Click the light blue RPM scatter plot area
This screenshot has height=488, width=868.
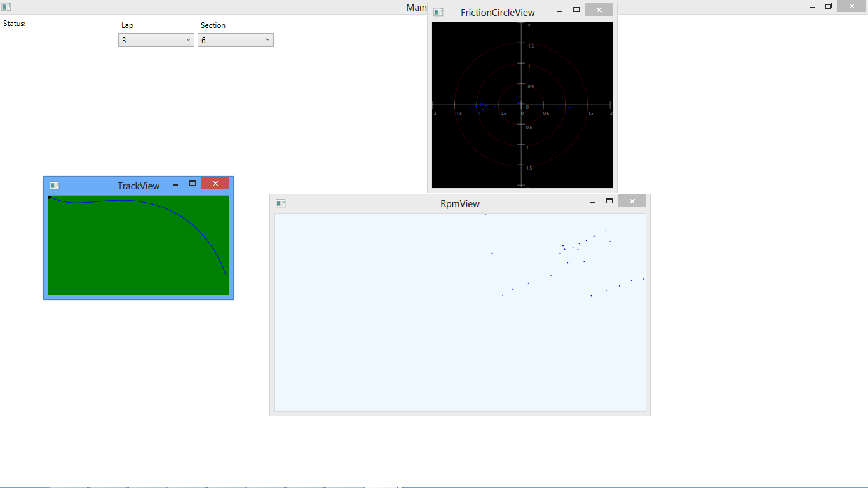[x=460, y=312]
